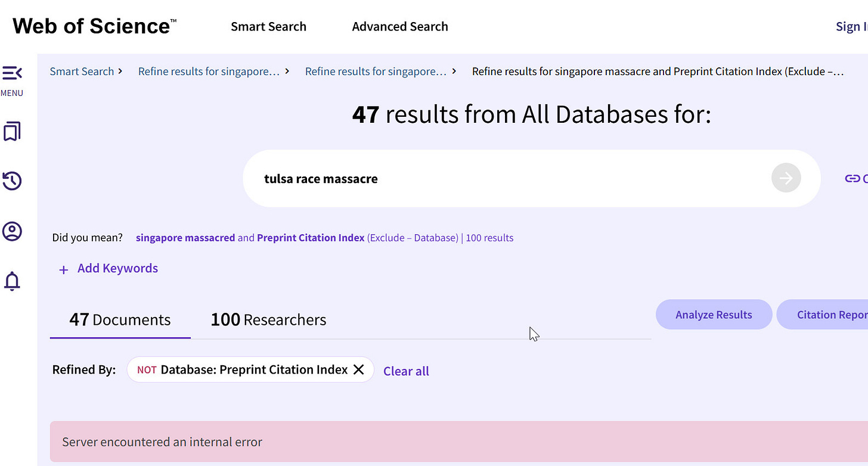868x466 pixels.
Task: Submit search with the arrow button
Action: click(x=786, y=178)
